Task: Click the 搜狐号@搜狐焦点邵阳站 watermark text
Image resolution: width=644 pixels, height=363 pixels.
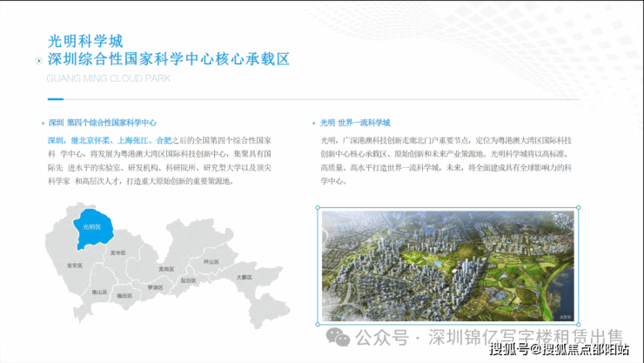Action: pyautogui.click(x=559, y=350)
